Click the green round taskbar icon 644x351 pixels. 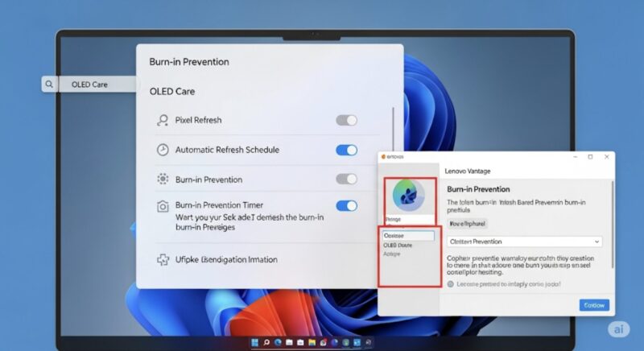[346, 342]
